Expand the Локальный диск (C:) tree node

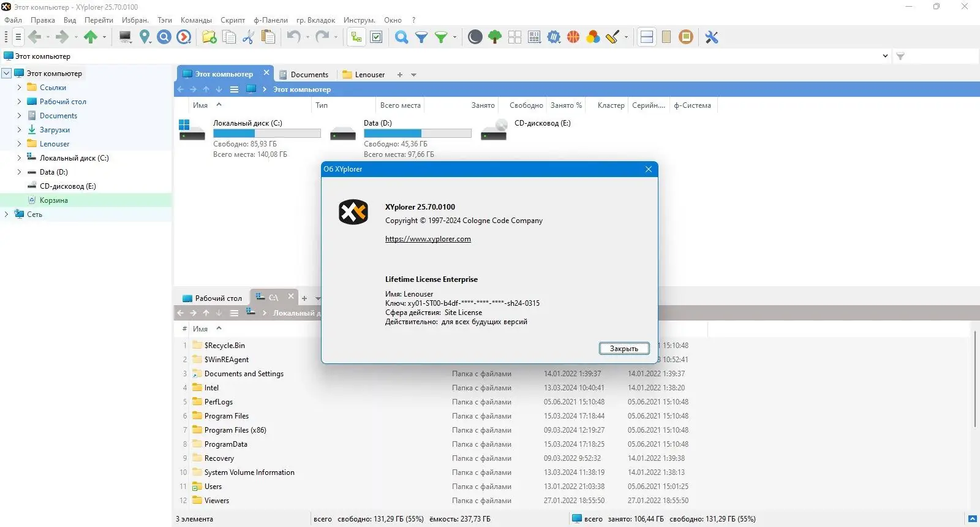tap(19, 158)
